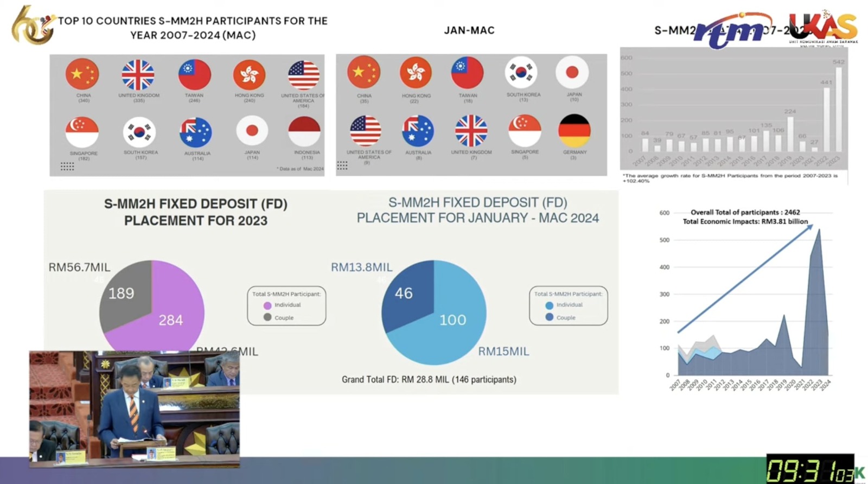Select China flag in the 2007-2024 panel
Screen dimensions: 868x484
point(82,74)
